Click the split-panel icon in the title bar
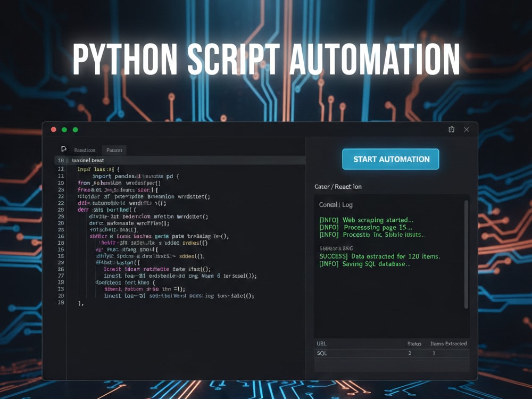 point(451,129)
